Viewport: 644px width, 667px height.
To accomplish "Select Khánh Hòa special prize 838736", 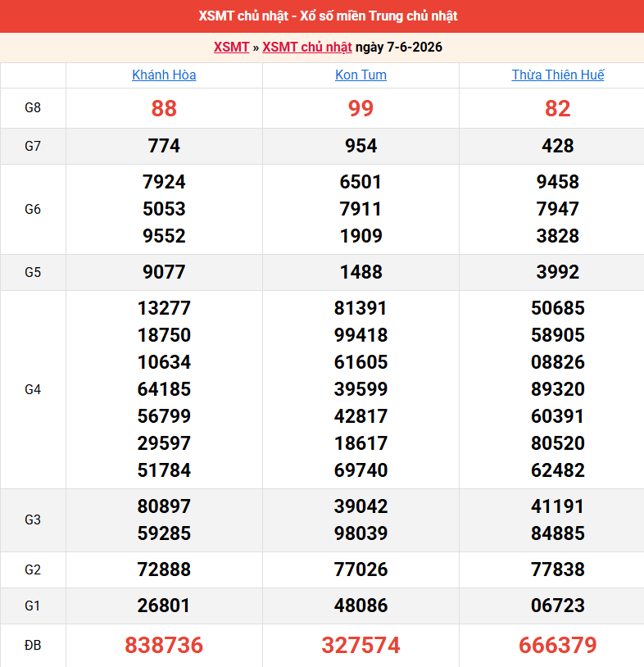I will [x=164, y=646].
